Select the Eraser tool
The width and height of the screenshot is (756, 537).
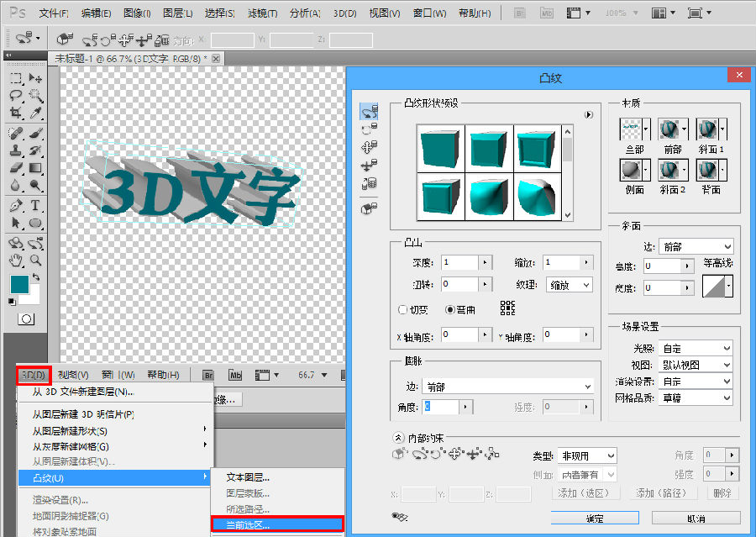coord(16,168)
